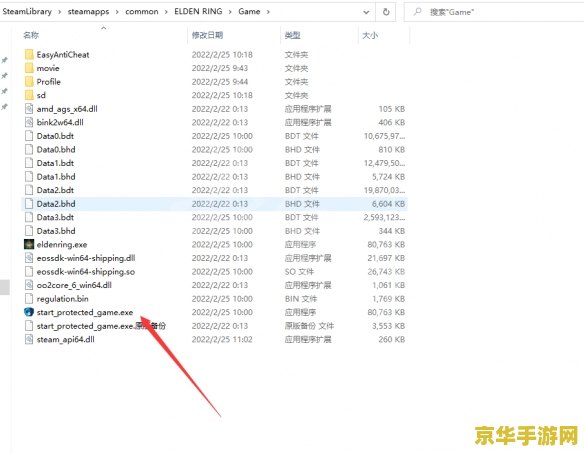Click the 原版备份 文件 type cell
584x454 pixels.
tap(310, 326)
